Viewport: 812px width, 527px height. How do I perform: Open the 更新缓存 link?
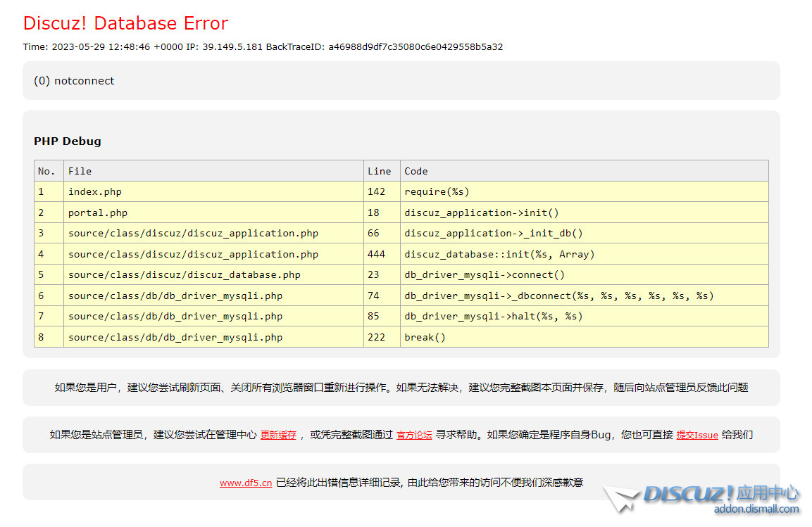pos(278,435)
